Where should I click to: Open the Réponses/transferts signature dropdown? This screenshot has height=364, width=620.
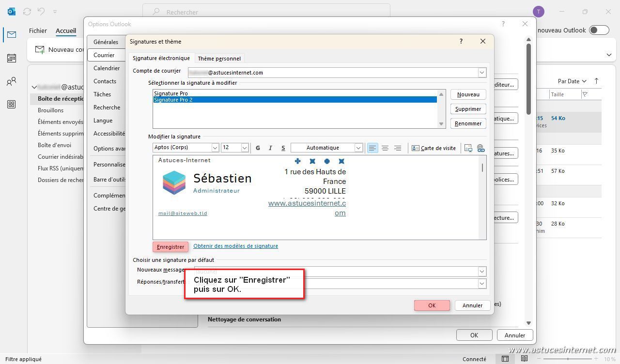(x=482, y=284)
